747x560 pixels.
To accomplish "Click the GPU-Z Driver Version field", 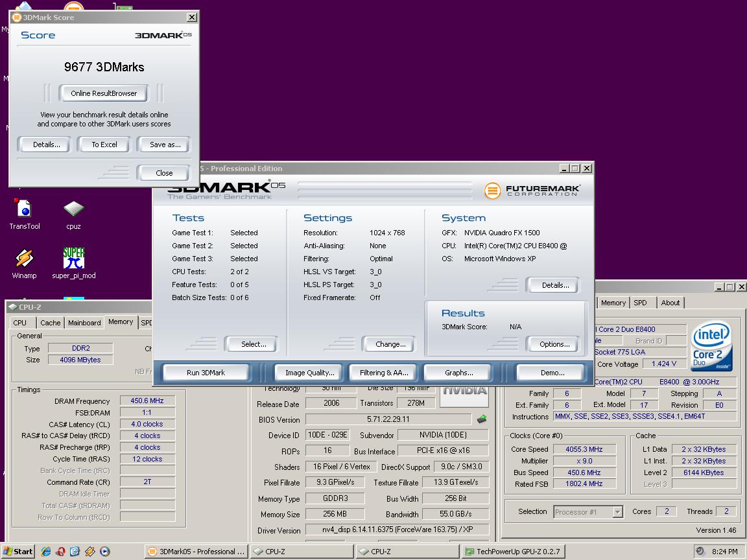I will (x=397, y=530).
